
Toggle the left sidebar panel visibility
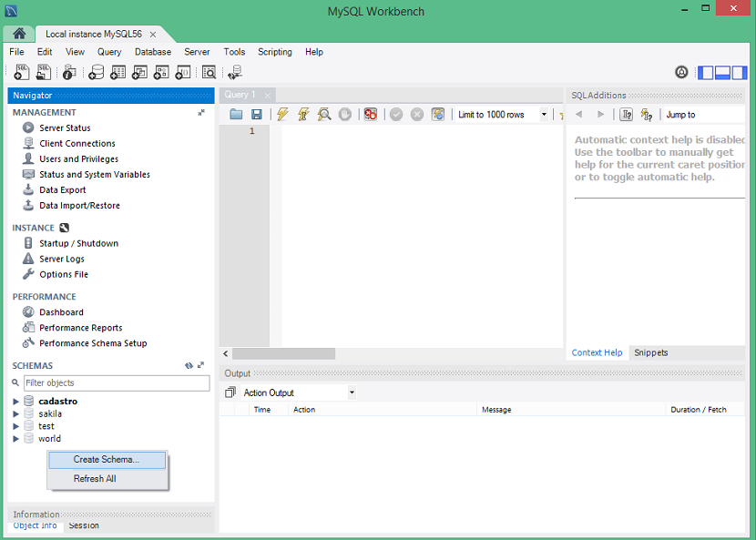(705, 72)
